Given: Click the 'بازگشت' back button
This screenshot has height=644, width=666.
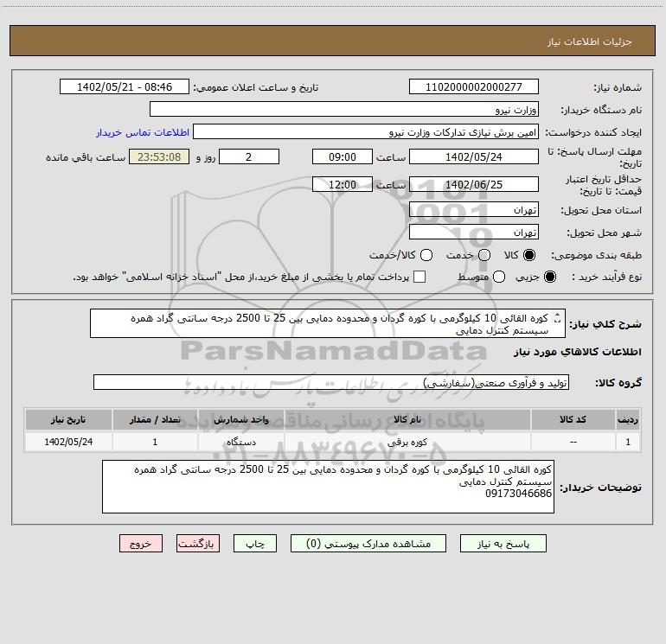Looking at the screenshot, I should [198, 544].
